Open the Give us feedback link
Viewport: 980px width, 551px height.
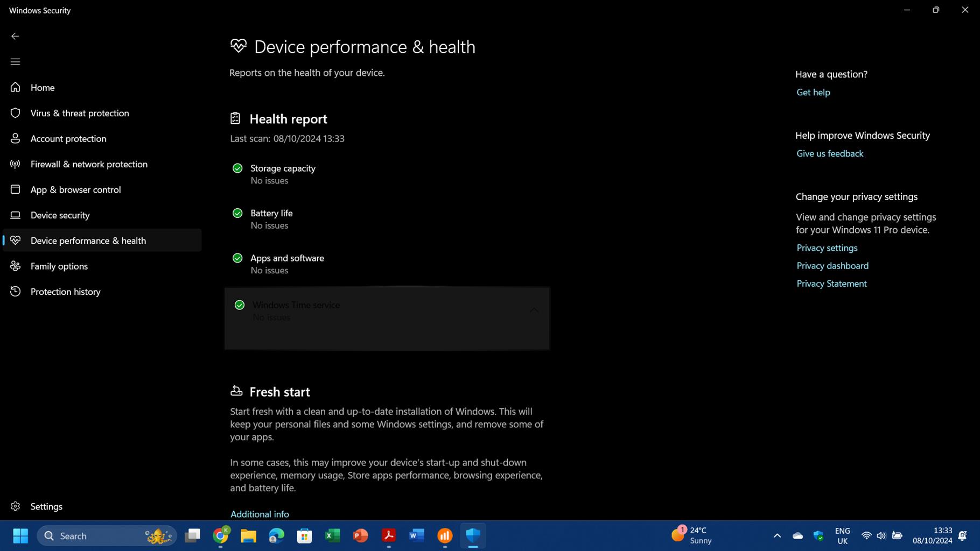pos(829,154)
